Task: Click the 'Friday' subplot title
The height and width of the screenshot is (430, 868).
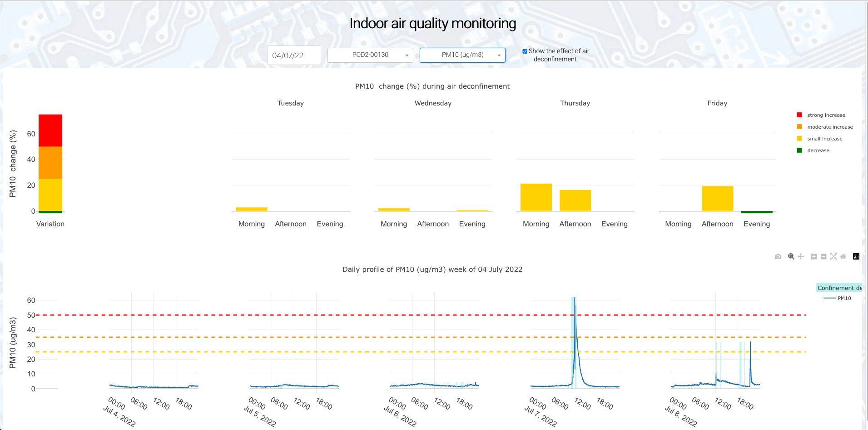Action: (717, 103)
